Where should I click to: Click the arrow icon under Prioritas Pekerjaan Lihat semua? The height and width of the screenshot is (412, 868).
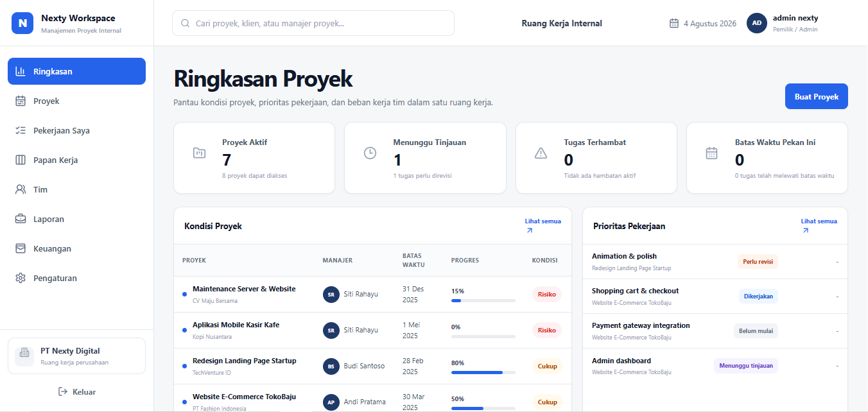(806, 230)
